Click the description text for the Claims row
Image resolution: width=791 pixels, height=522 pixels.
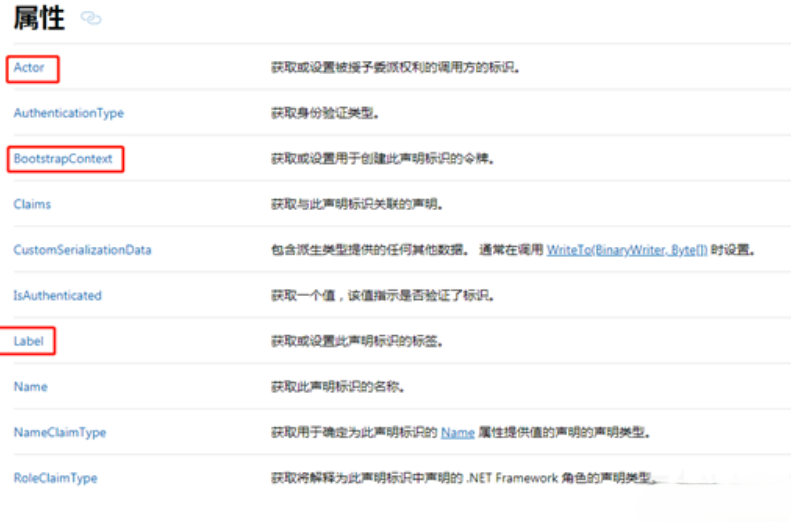click(356, 204)
